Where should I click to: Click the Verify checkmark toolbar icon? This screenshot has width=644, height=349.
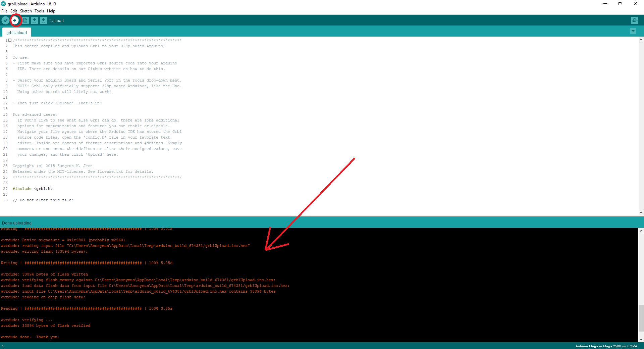[x=5, y=20]
